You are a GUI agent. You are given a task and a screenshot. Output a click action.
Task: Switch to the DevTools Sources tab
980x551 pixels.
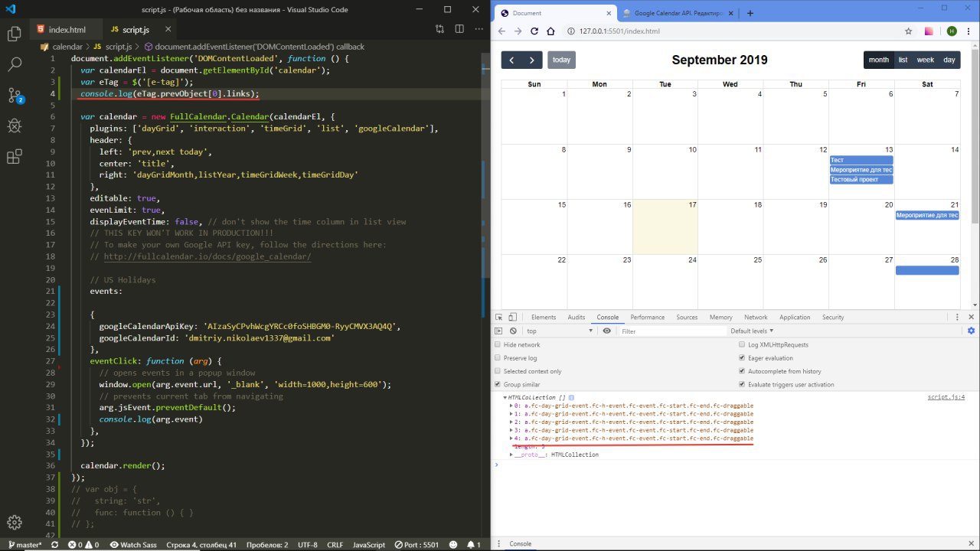pyautogui.click(x=687, y=317)
